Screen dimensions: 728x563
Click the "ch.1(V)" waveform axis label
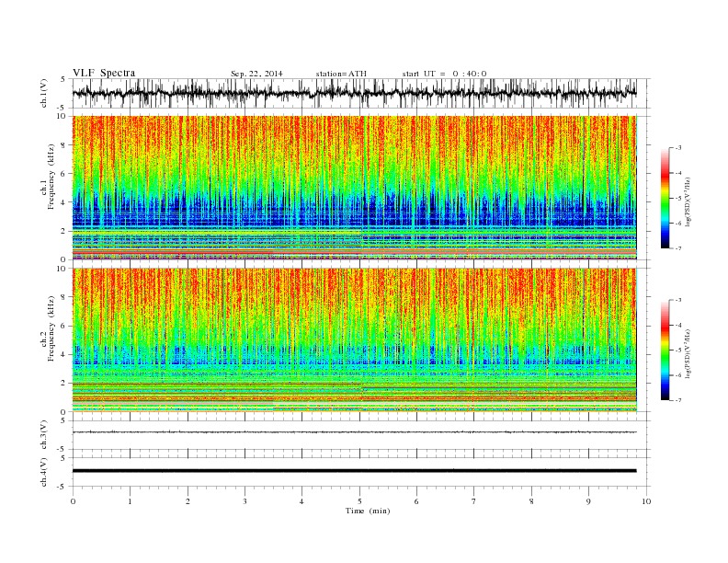44,93
